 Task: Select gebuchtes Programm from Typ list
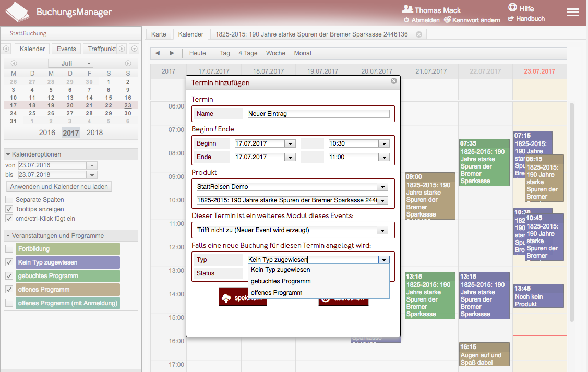click(281, 281)
